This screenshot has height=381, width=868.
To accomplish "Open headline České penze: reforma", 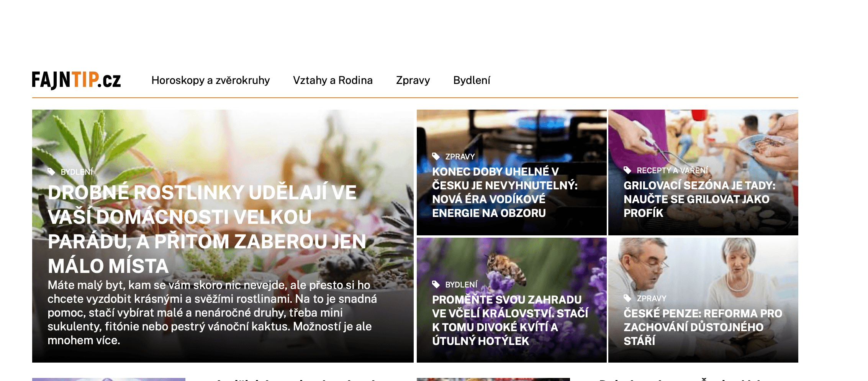I will (703, 327).
